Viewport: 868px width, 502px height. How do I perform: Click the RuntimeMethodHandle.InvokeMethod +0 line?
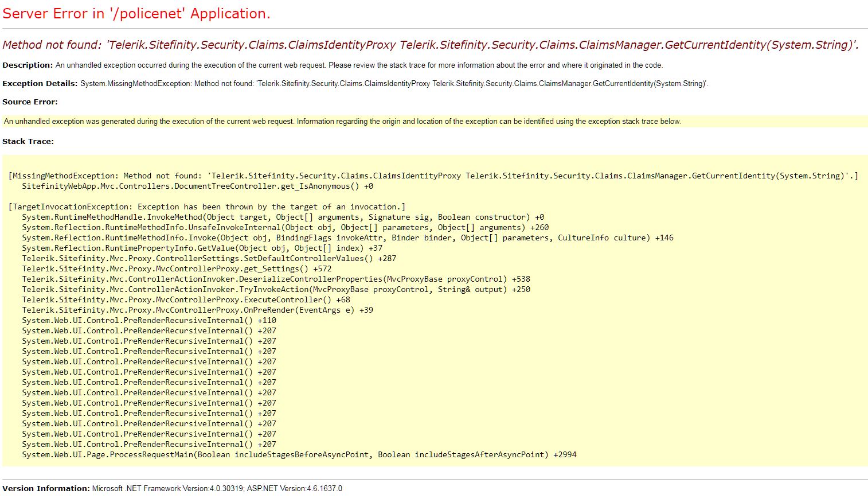(283, 217)
